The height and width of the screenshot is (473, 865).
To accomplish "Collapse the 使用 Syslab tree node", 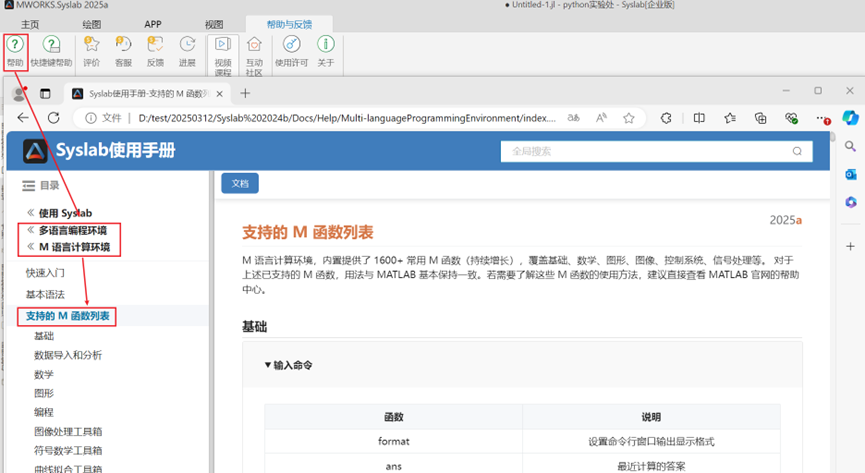I will click(x=30, y=212).
